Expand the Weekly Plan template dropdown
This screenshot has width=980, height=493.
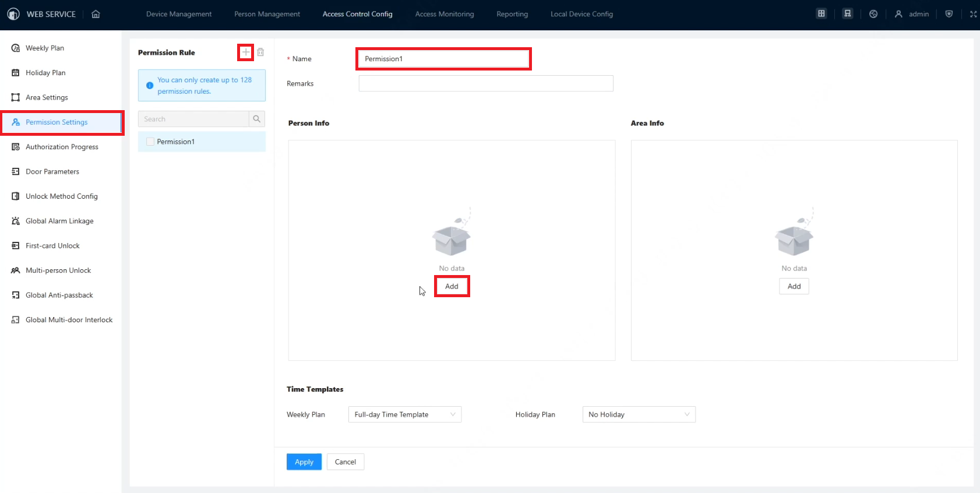(405, 414)
